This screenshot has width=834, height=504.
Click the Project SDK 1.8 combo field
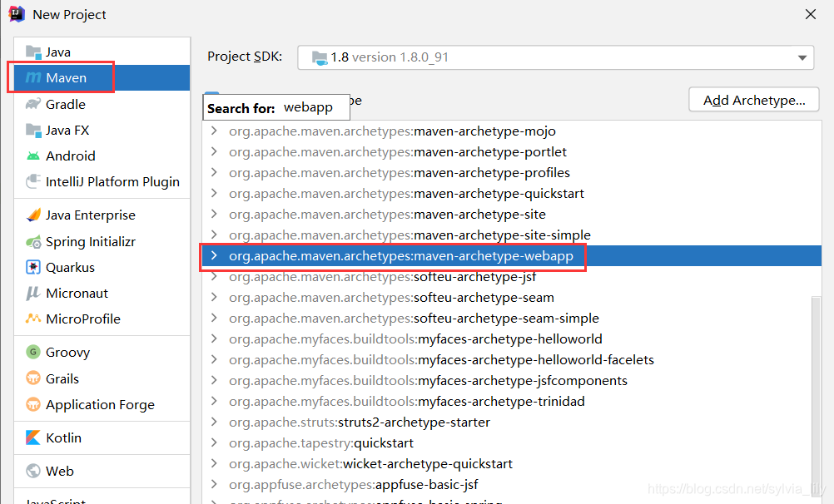click(x=555, y=57)
